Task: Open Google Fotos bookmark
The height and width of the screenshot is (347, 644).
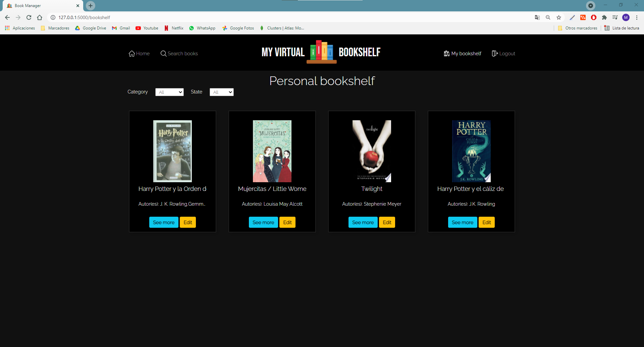Action: click(238, 28)
